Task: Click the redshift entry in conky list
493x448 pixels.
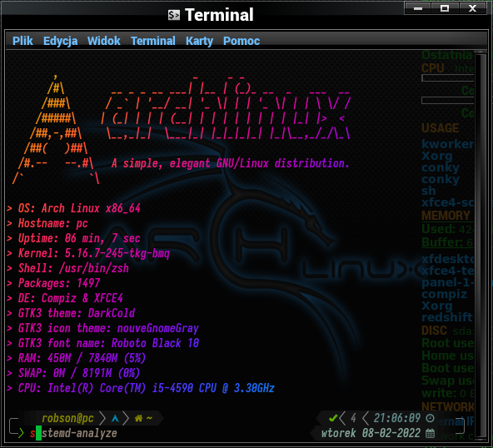Action: coord(447,317)
